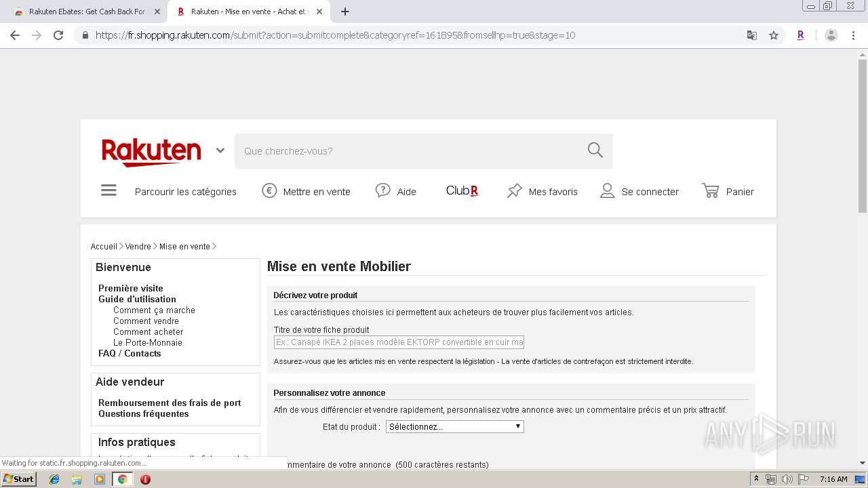868x488 pixels.
Task: Open the hamburger categories menu icon
Action: point(108,190)
